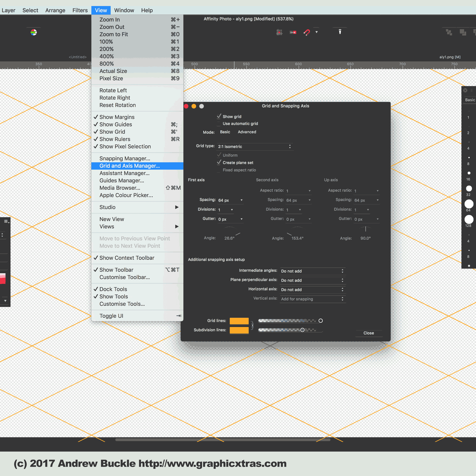Choose Grid and Axis Manager menu item
This screenshot has height=476, width=476.
137,166
